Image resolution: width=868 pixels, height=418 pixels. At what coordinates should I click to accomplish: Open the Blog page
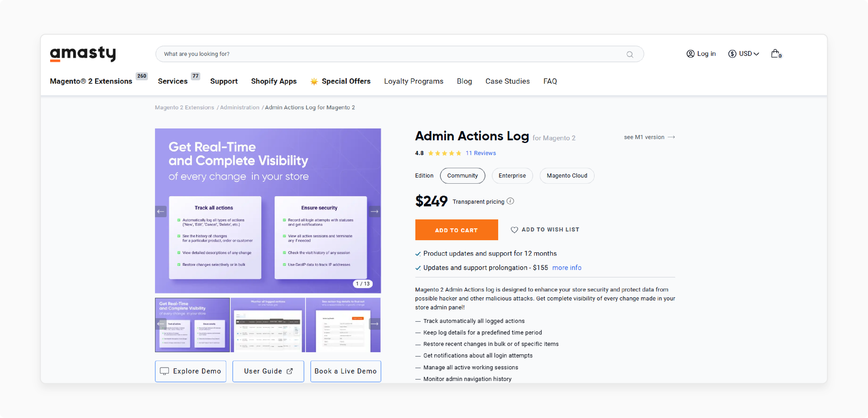pos(464,81)
